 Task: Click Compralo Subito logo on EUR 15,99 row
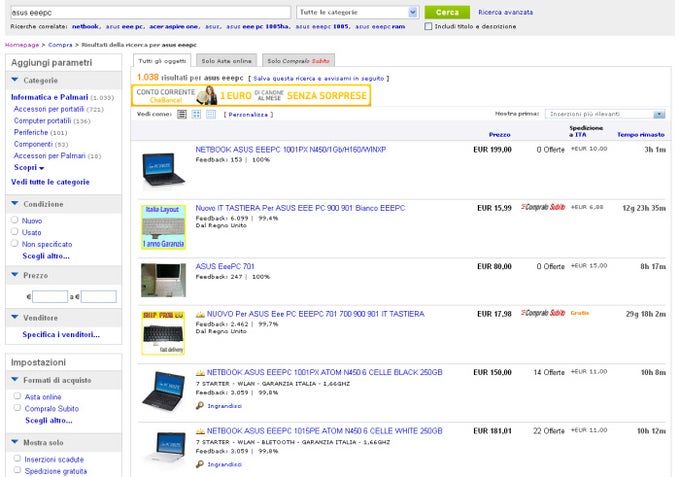click(x=543, y=207)
